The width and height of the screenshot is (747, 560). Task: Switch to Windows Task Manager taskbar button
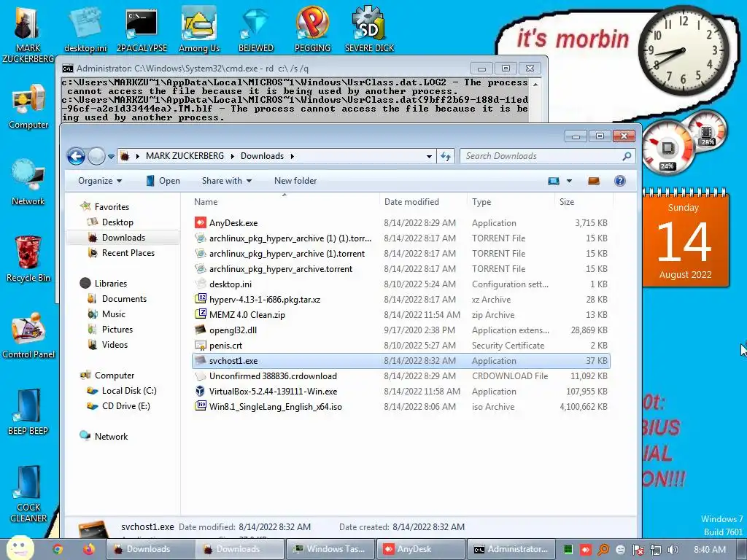pos(330,549)
